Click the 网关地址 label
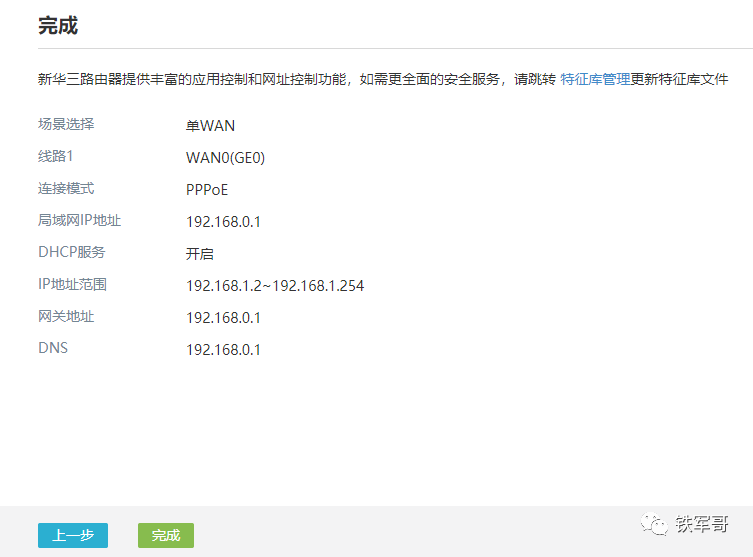Viewport: 753px width, 557px height. 66,316
